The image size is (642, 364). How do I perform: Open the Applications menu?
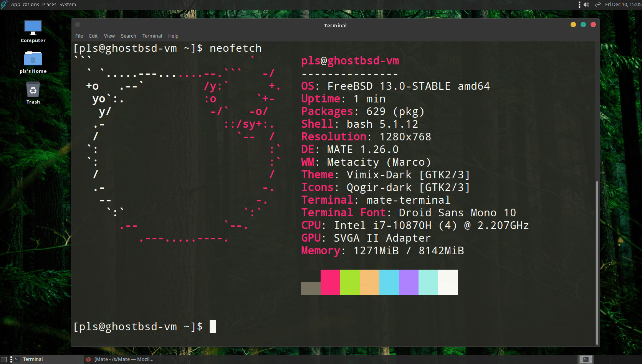[x=25, y=5]
